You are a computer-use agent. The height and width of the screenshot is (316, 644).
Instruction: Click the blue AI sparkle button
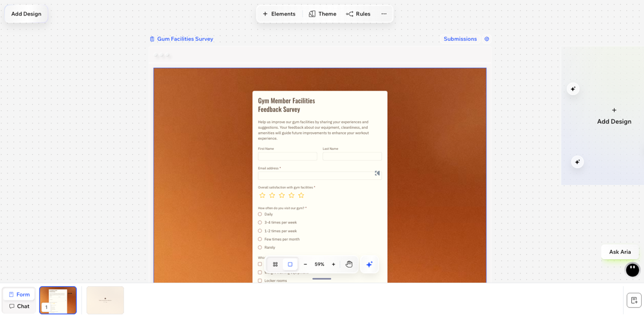point(369,264)
